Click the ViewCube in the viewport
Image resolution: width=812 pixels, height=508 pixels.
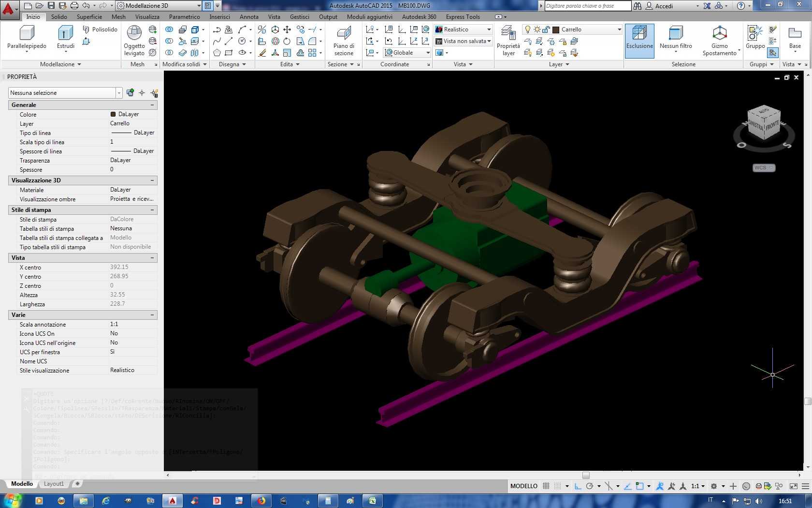click(763, 122)
